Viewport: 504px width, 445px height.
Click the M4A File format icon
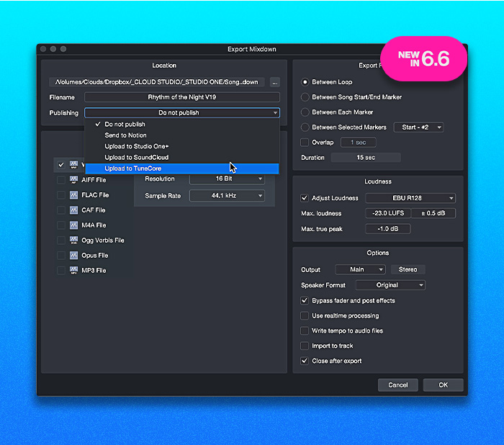(x=73, y=225)
